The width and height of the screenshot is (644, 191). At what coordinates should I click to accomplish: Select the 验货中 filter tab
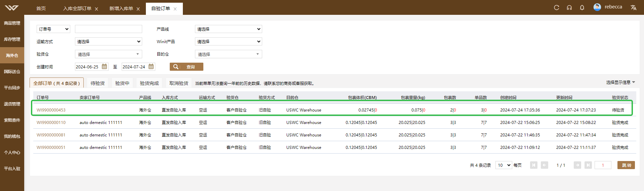[122, 83]
